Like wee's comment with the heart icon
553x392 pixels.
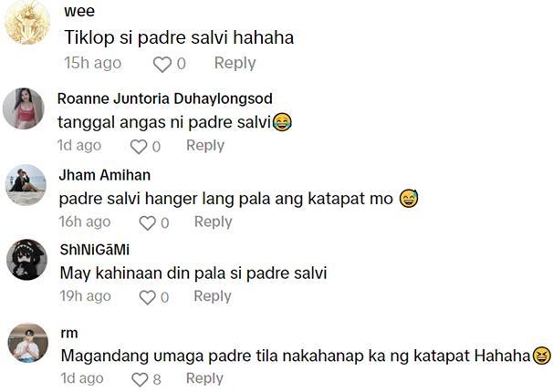pos(162,65)
